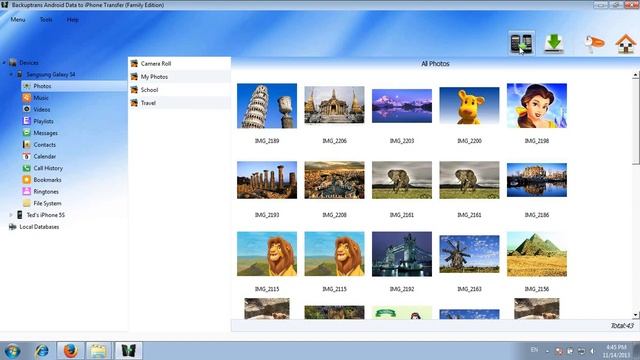The width and height of the screenshot is (640, 360).
Task: Select the IMG_2198 cartoon princess photo
Action: (x=537, y=106)
